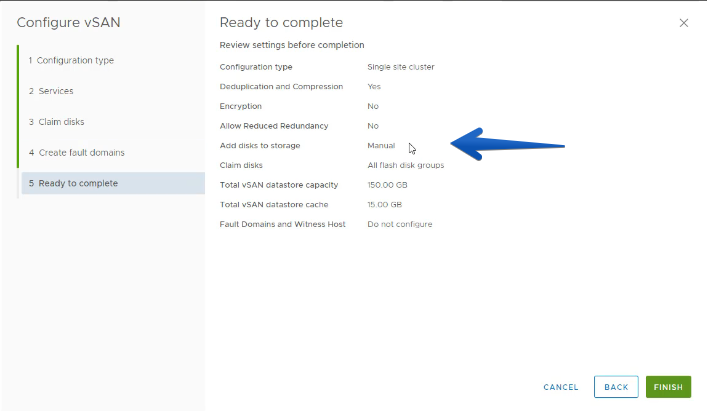Viewport: 707px width, 411px height.
Task: Close the Configure vSAN dialog with X
Action: click(684, 23)
